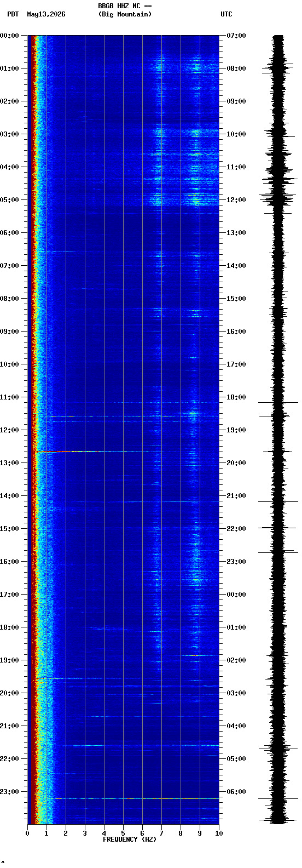Click the PDT time label "18:00"

click(x=10, y=627)
